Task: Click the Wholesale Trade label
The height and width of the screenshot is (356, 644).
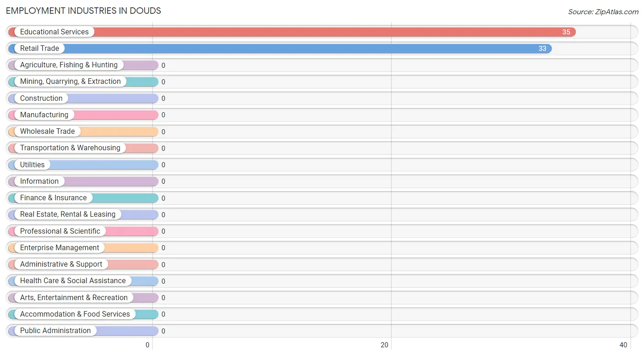Action: pyautogui.click(x=47, y=131)
